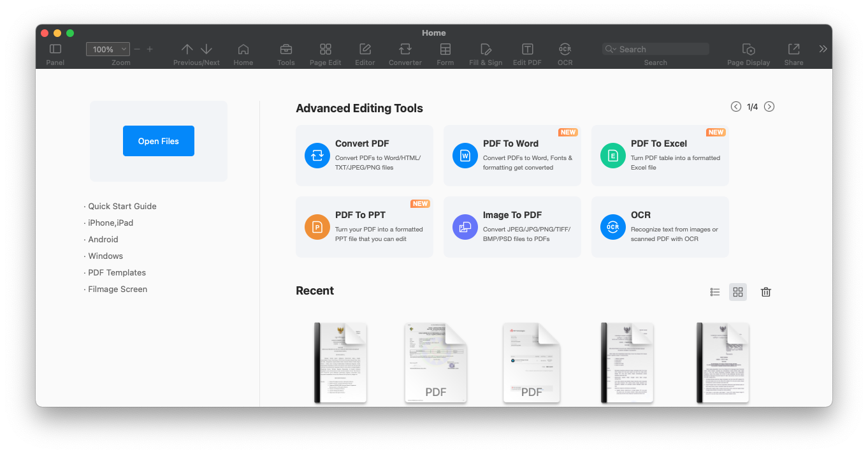Open the Page Display menu

pyautogui.click(x=749, y=49)
